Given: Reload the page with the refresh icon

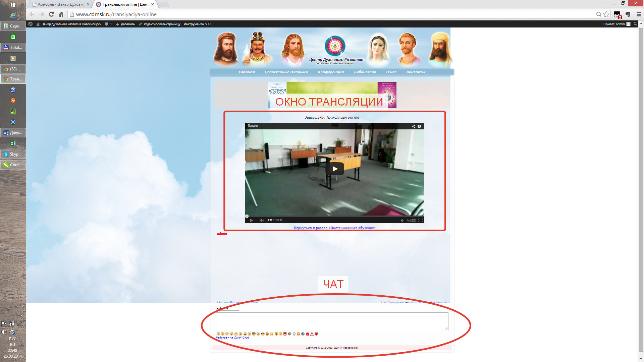Looking at the screenshot, I should pos(51,14).
